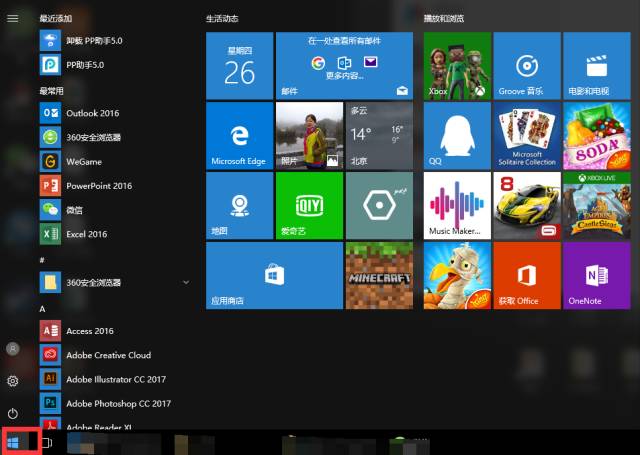Open user account avatar
The height and width of the screenshot is (455, 640).
13,349
